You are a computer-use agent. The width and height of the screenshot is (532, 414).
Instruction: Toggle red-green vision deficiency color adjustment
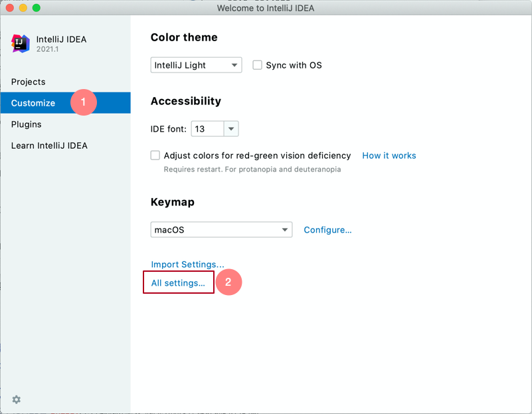pos(155,155)
